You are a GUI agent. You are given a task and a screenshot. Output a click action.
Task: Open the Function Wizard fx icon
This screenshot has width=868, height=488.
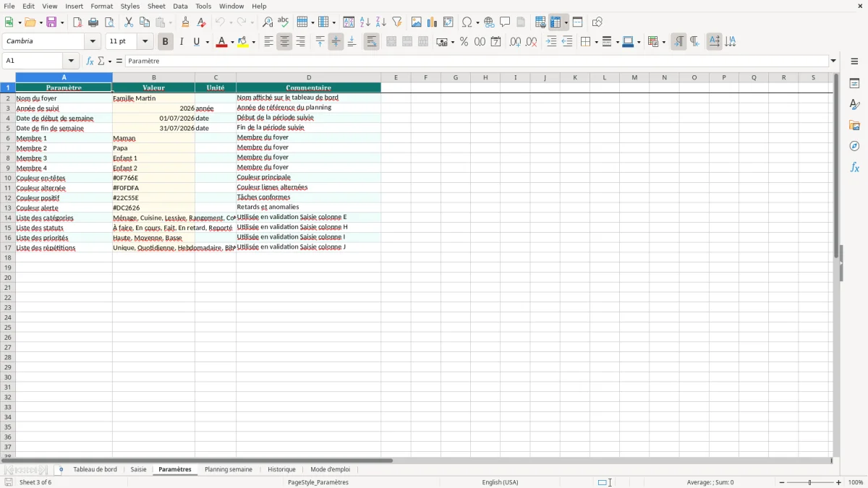(90, 61)
